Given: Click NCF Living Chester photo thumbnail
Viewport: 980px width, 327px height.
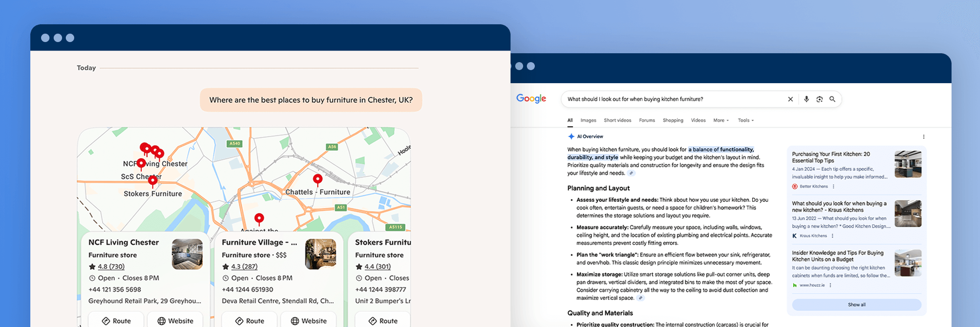Looking at the screenshot, I should [x=187, y=254].
